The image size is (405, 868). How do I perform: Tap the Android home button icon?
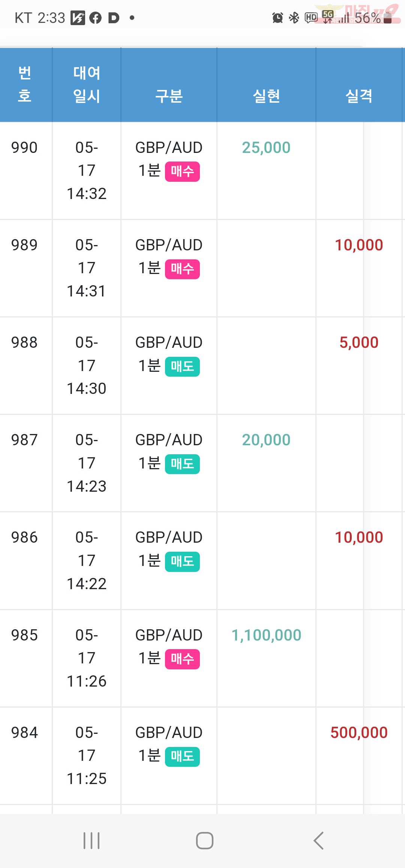(205, 840)
